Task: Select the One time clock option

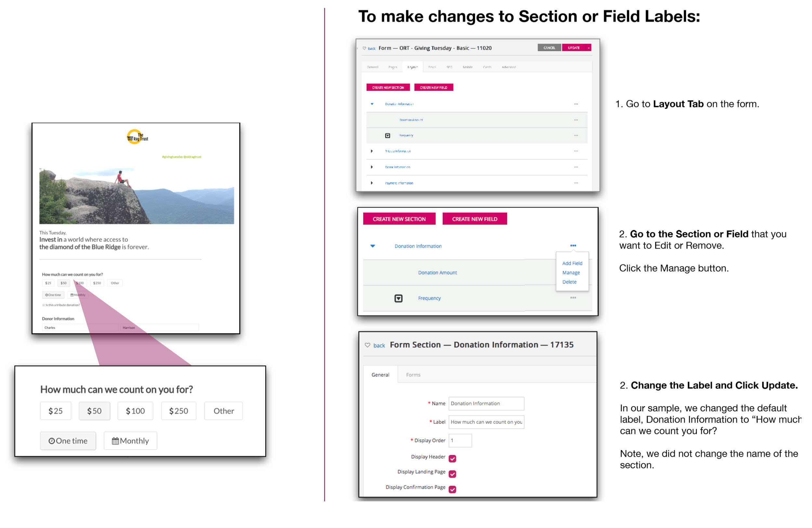Action: click(x=68, y=440)
